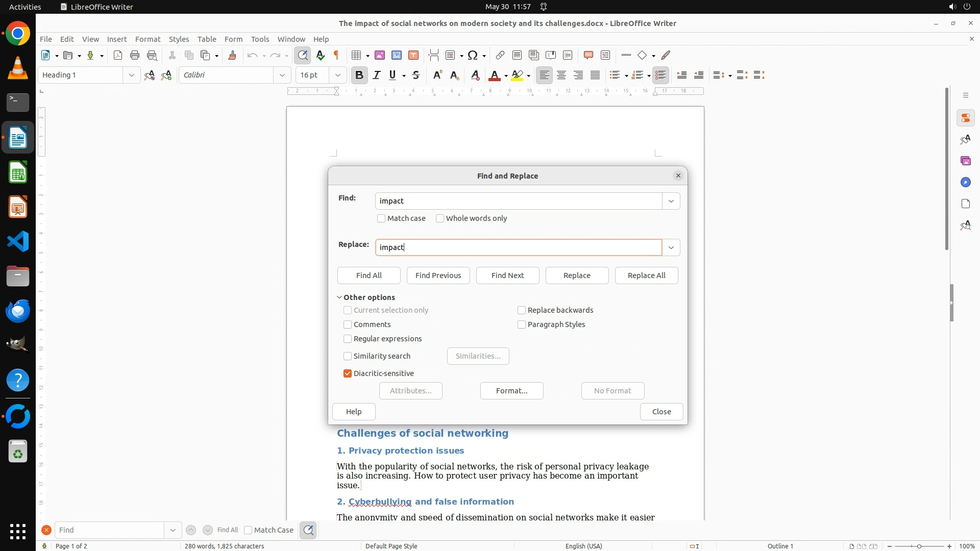Click the Insert Special Character omega icon
This screenshot has height=551, width=980.
coord(473,55)
